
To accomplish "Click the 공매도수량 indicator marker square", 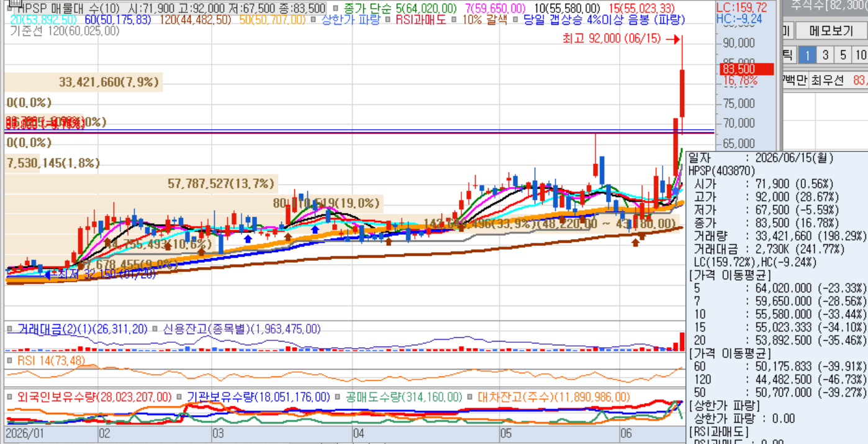I will pyautogui.click(x=338, y=397).
